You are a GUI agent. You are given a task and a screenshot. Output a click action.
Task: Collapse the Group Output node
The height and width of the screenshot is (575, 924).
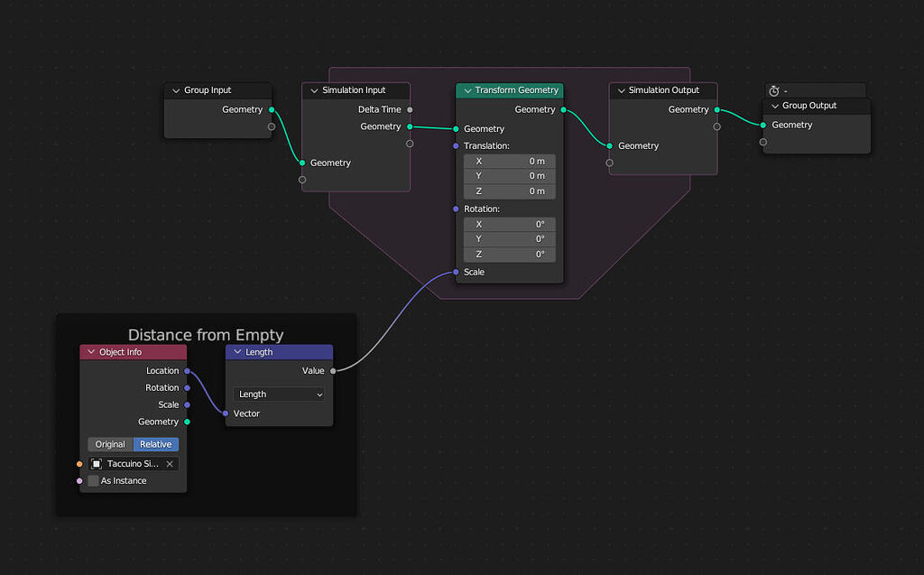click(x=775, y=107)
